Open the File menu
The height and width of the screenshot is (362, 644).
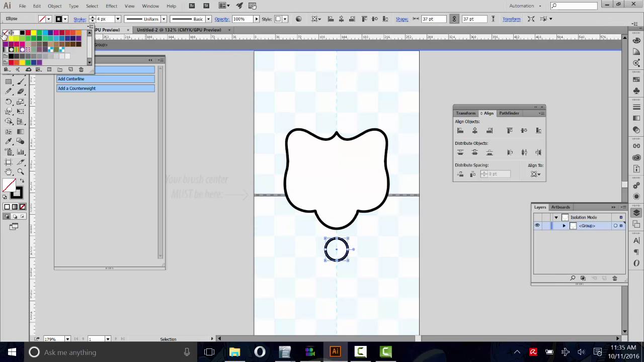(x=23, y=6)
